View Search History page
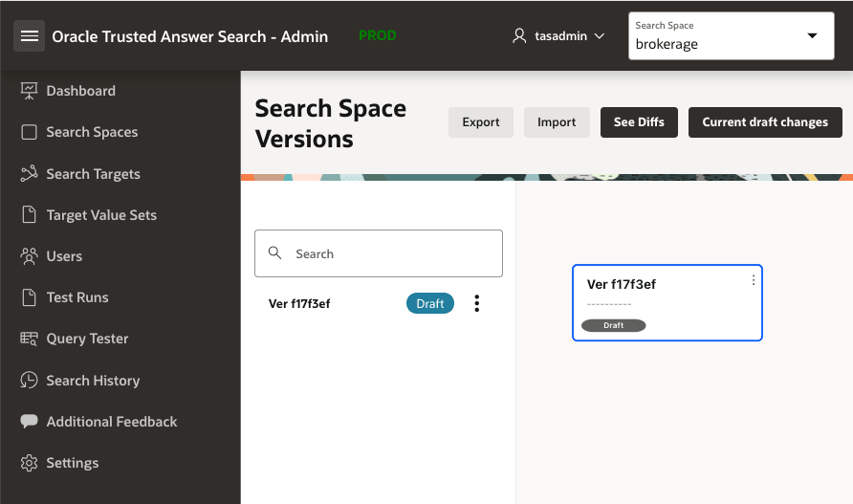Image resolution: width=853 pixels, height=504 pixels. 93,380
